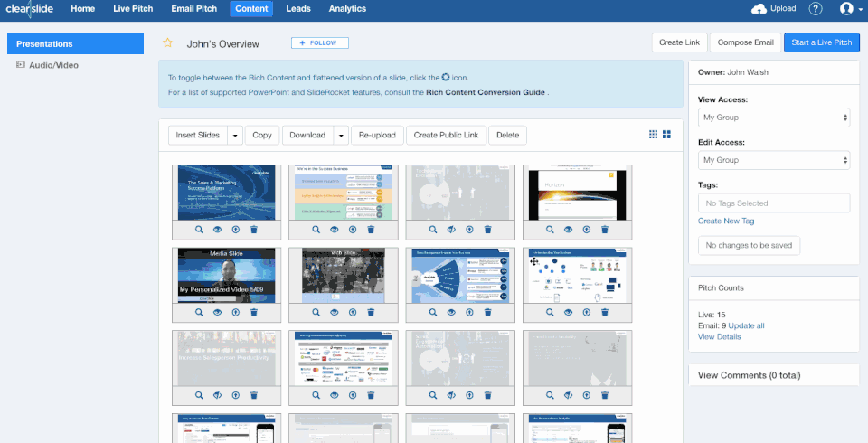Upload replacement for 'Technology Evolution' slide
Viewport: 868px width, 443px height.
[469, 230]
